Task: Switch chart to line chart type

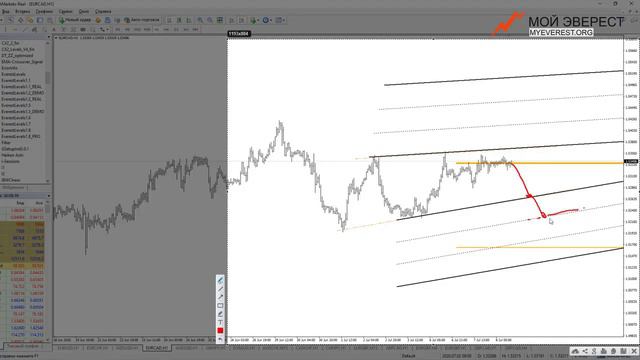Action: click(x=189, y=20)
